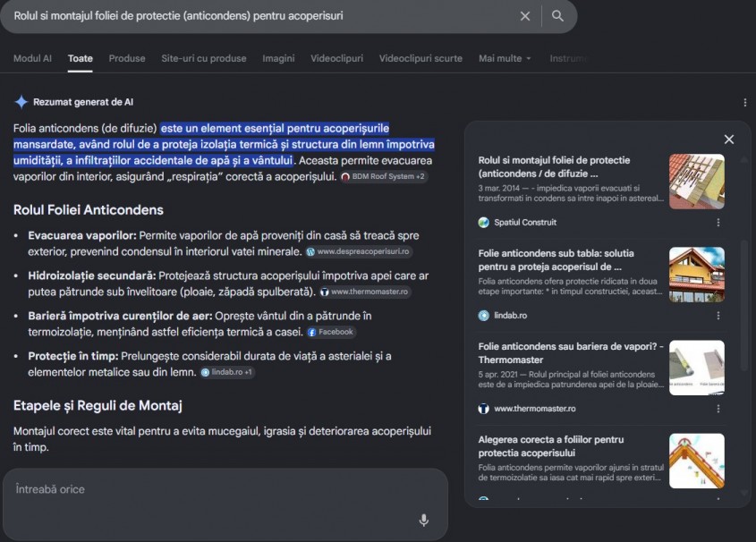Switch to the Modul AI tab
Viewport: 756px width, 542px height.
(32, 58)
